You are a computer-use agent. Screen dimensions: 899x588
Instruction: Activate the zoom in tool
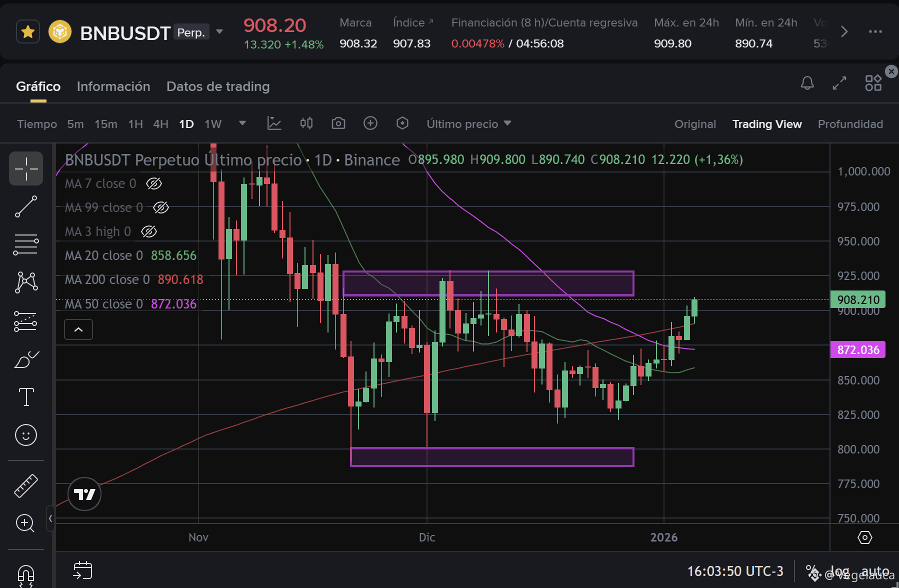[x=25, y=523]
